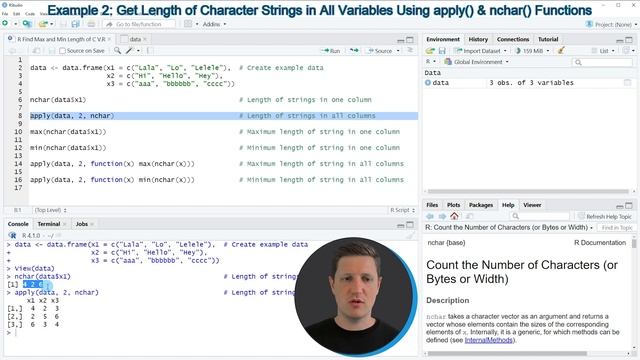Click the Refresh environment icon
The width and height of the screenshot is (640, 360).
tap(626, 51)
